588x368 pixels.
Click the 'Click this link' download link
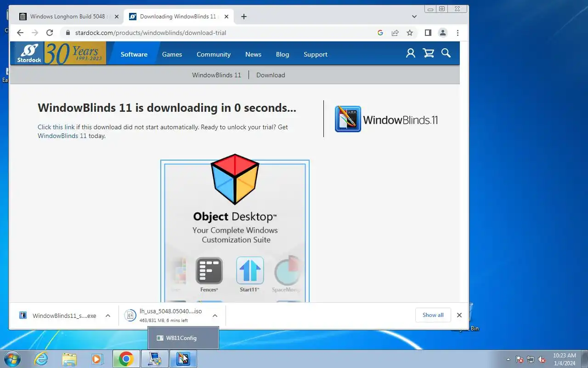click(x=56, y=127)
